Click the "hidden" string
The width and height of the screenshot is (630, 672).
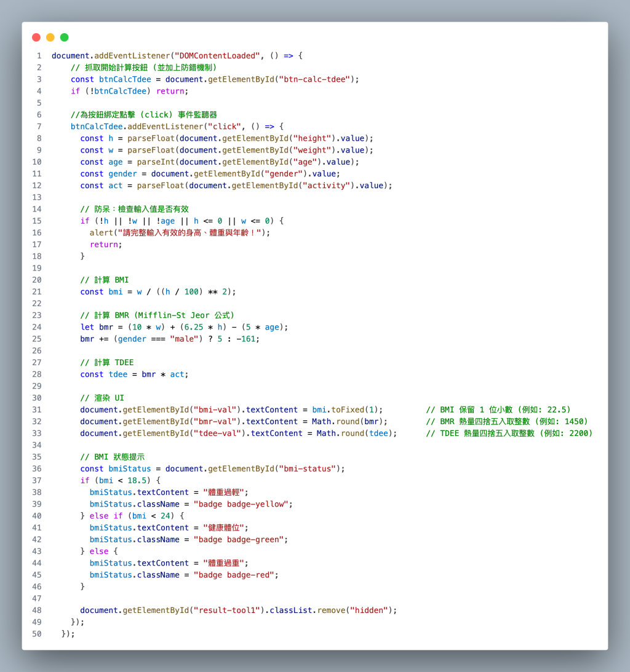(x=369, y=611)
